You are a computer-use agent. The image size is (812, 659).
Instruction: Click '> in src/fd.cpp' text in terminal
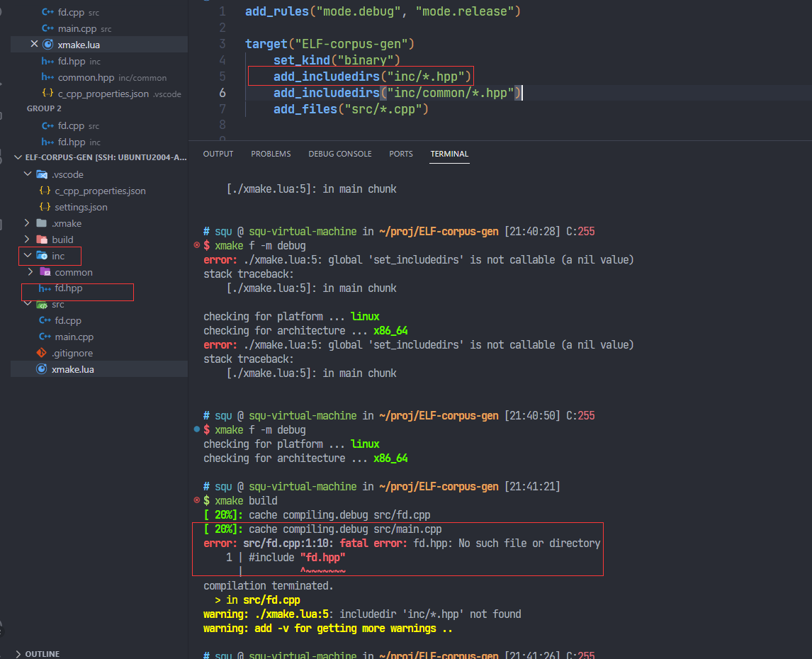pyautogui.click(x=257, y=600)
